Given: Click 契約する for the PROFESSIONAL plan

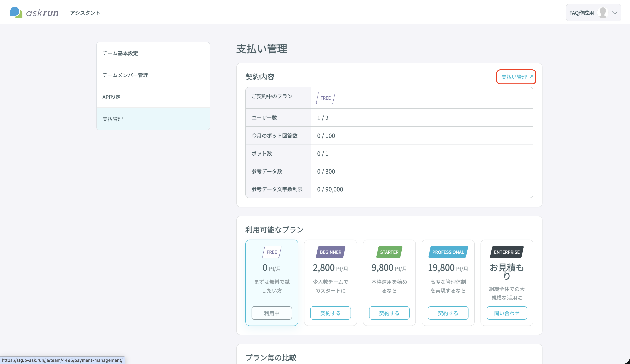Looking at the screenshot, I should (448, 313).
